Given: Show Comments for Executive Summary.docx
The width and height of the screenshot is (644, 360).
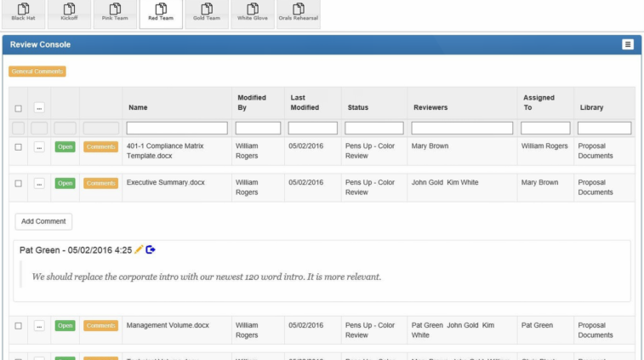Looking at the screenshot, I should coord(100,183).
